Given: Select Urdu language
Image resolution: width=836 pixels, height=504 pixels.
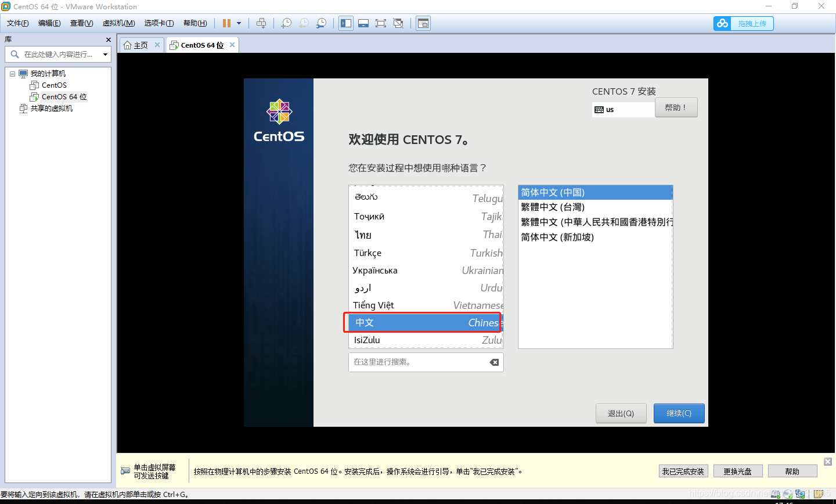Looking at the screenshot, I should click(x=426, y=287).
